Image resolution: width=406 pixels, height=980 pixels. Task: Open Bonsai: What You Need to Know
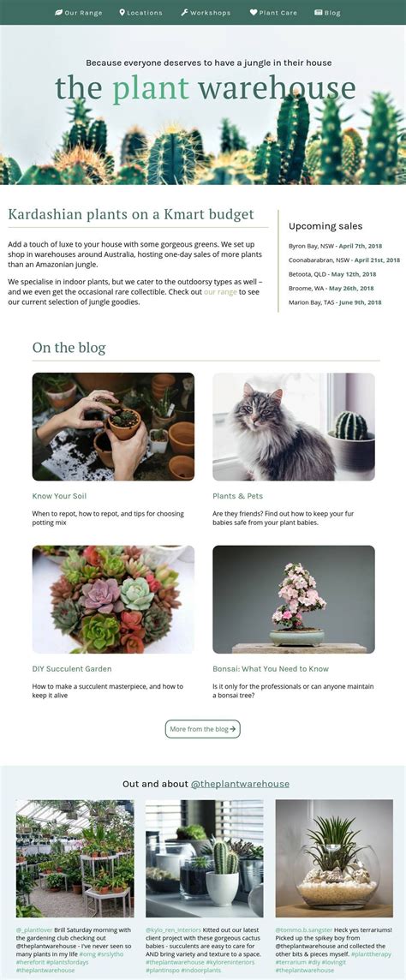[271, 669]
